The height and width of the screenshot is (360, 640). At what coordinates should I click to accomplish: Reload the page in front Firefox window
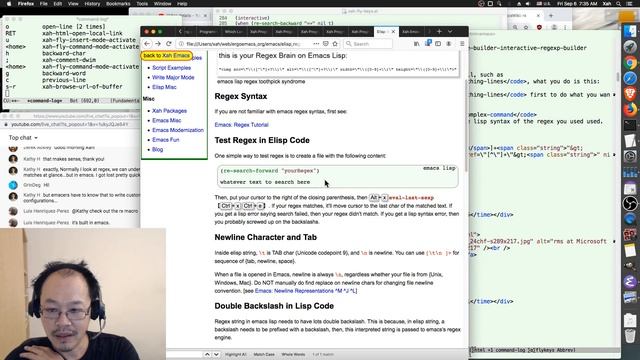point(169,44)
